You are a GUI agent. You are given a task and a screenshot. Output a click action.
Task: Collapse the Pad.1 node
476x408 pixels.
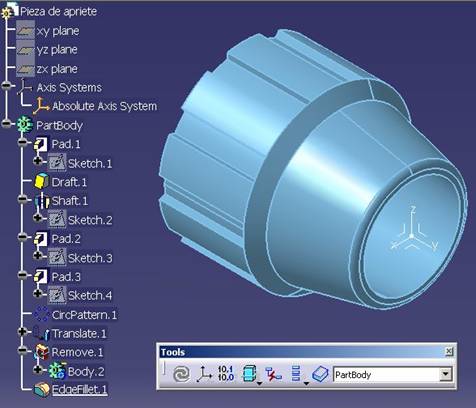coord(22,143)
